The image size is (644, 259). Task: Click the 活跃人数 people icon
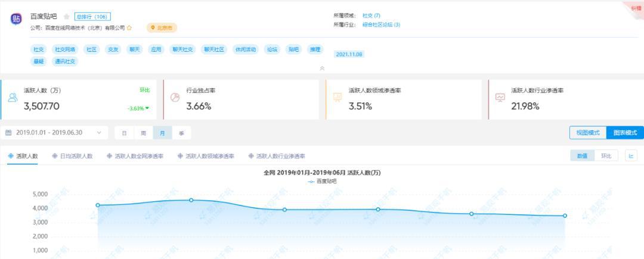[x=13, y=98]
